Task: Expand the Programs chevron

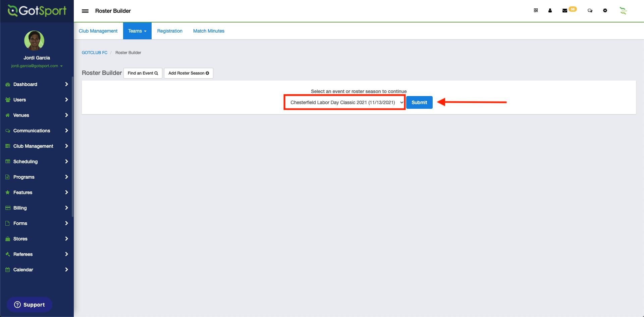Action: coord(66,177)
